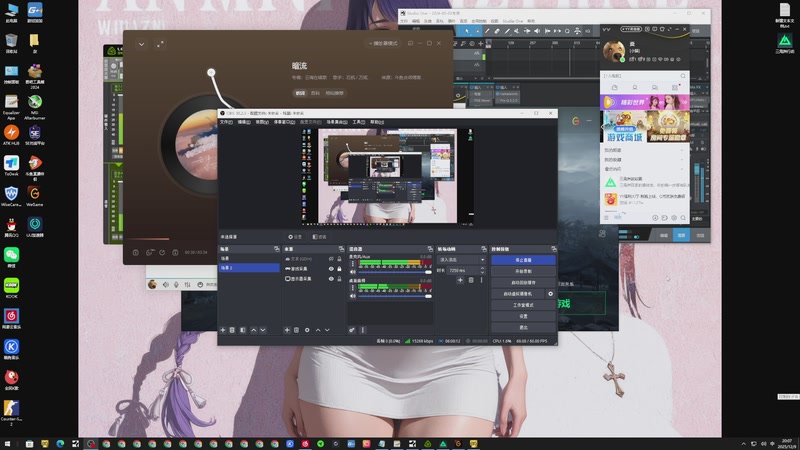Toggle visibility of the display capture source
800x450 pixels.
331,279
